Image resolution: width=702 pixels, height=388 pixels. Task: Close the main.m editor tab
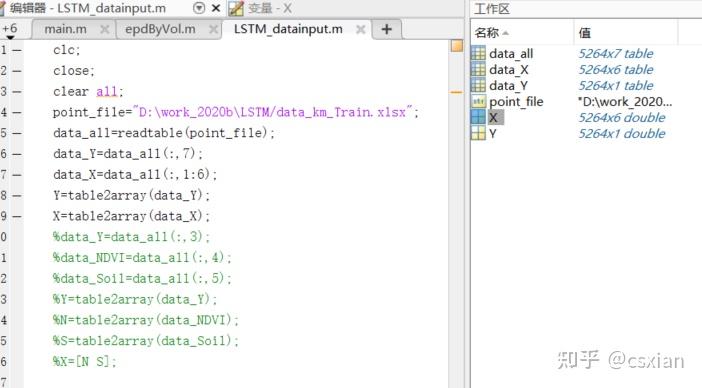click(x=104, y=30)
